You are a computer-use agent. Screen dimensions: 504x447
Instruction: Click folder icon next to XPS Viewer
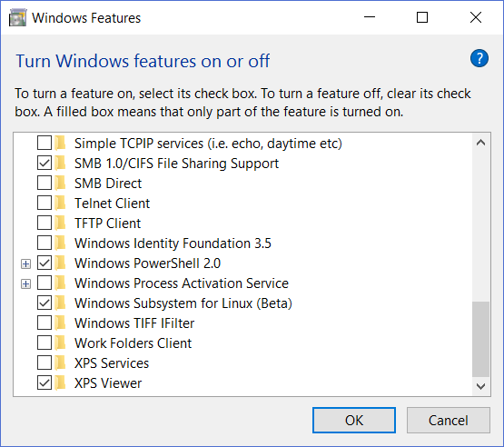tap(60, 383)
